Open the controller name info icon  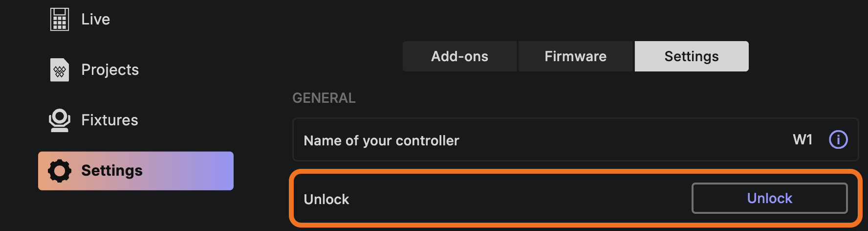pos(838,140)
